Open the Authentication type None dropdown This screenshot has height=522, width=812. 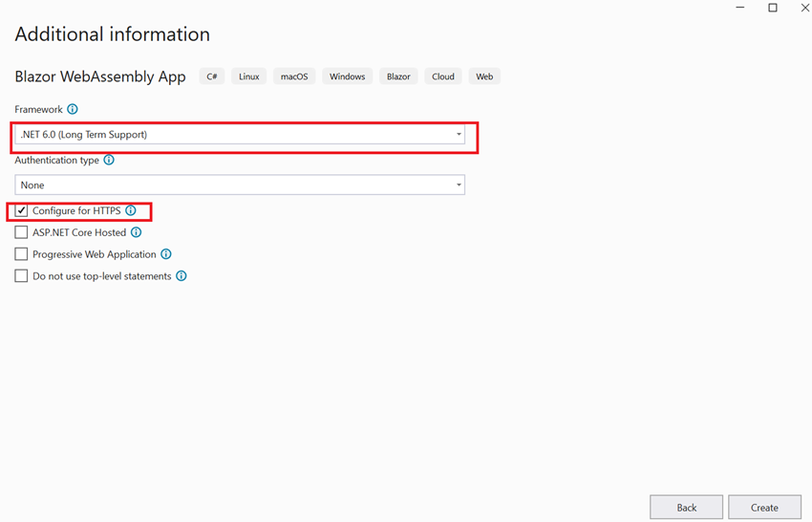point(240,185)
